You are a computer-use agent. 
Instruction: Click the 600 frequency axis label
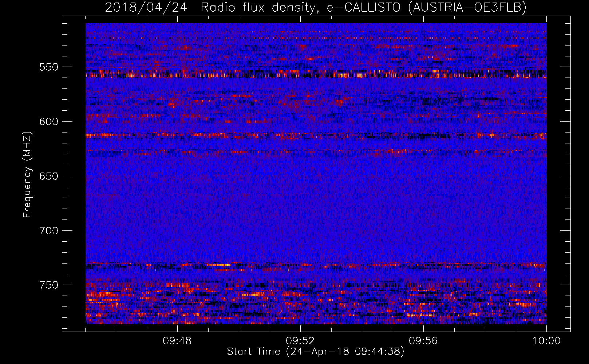click(x=49, y=122)
